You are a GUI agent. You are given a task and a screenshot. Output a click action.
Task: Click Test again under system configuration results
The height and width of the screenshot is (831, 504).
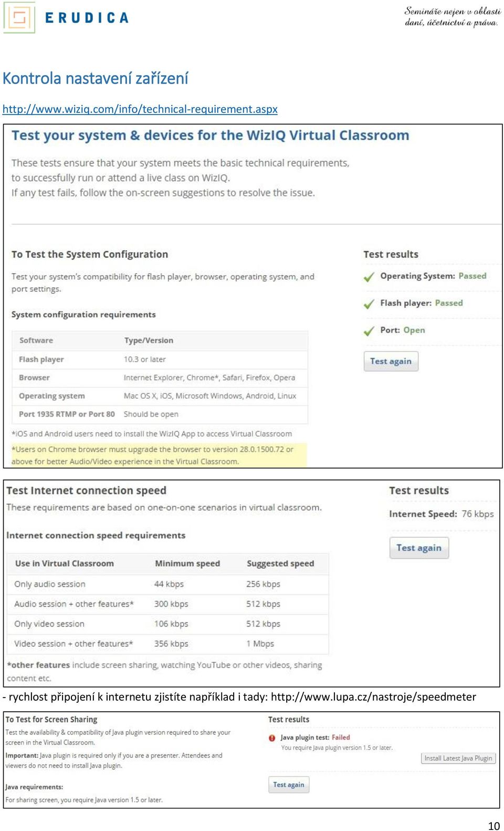pyautogui.click(x=391, y=361)
